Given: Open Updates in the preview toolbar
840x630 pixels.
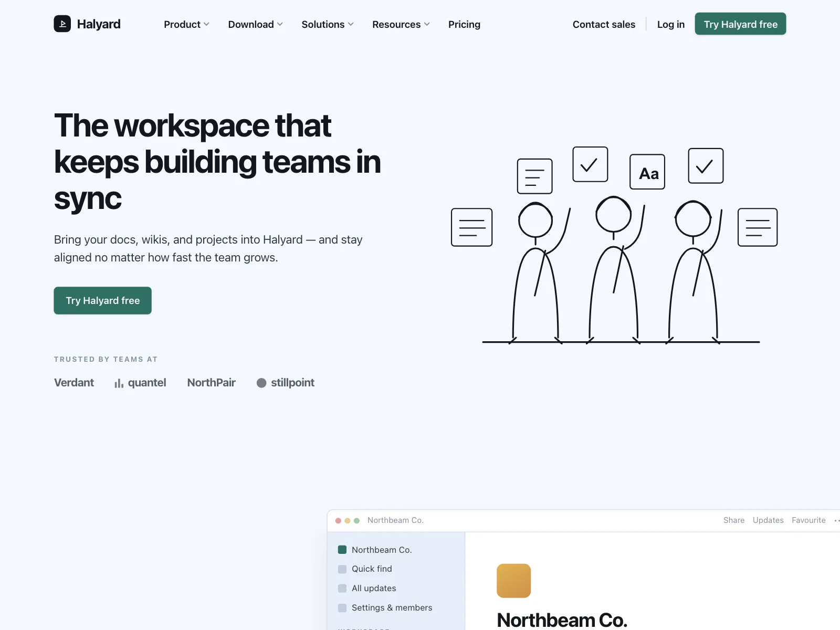Looking at the screenshot, I should [768, 520].
